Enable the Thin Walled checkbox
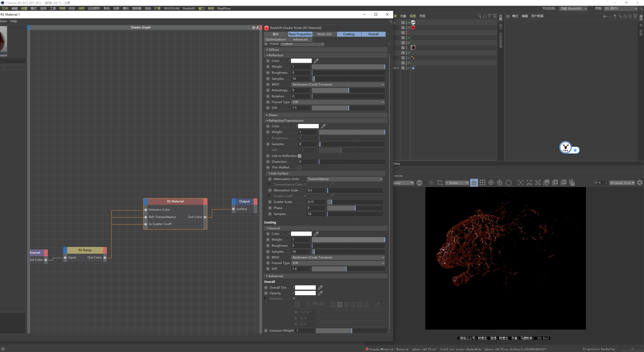The height and width of the screenshot is (352, 644). click(x=299, y=168)
